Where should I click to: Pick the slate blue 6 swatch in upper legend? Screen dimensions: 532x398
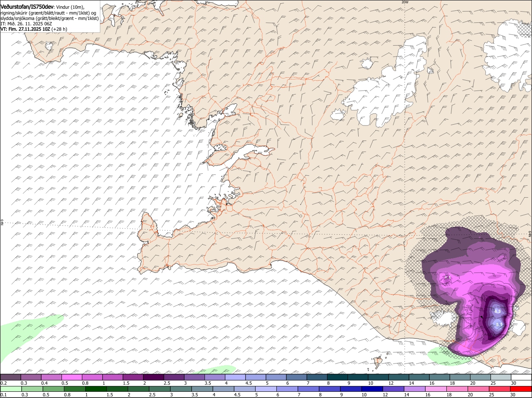pyautogui.click(x=296, y=377)
